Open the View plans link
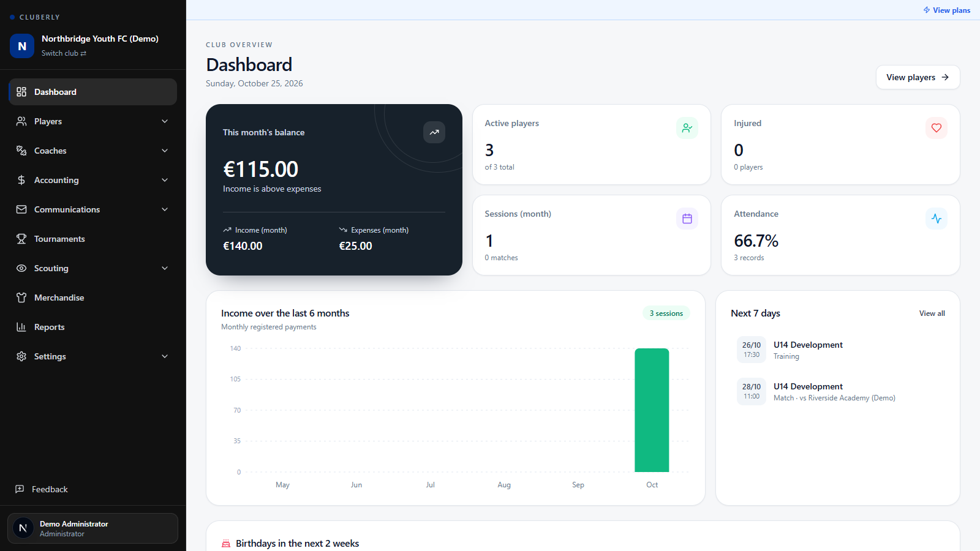 pyautogui.click(x=947, y=10)
